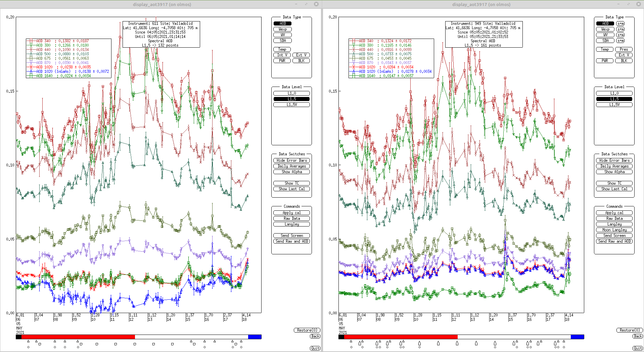Run Langley command in instrument 949 window

click(x=614, y=224)
